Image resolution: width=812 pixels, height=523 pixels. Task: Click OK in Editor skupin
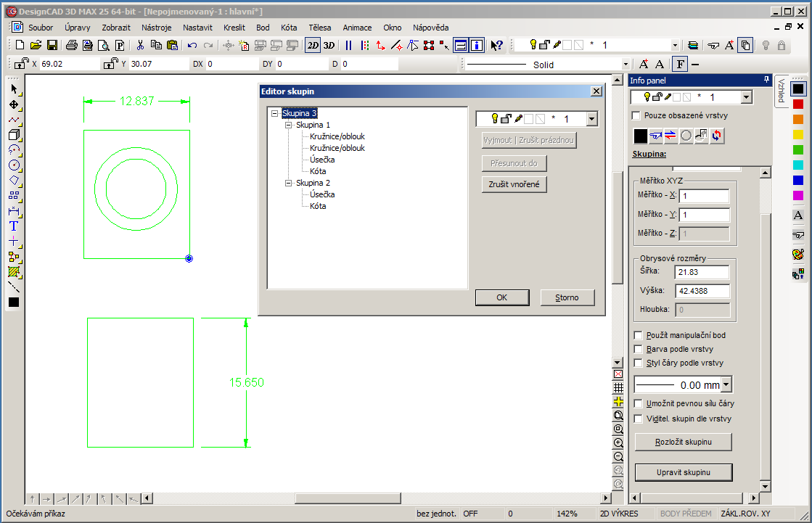click(x=502, y=297)
